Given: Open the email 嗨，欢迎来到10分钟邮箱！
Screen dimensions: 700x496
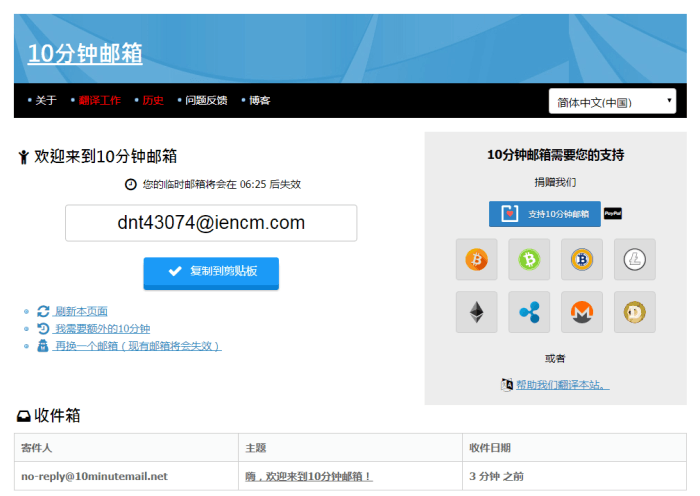Looking at the screenshot, I should 308,476.
